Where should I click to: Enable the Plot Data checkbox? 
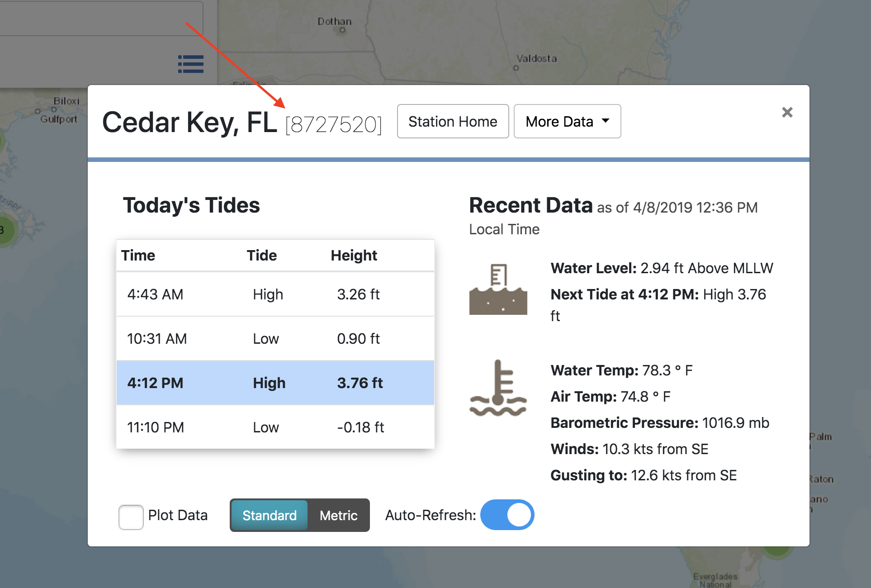(131, 517)
